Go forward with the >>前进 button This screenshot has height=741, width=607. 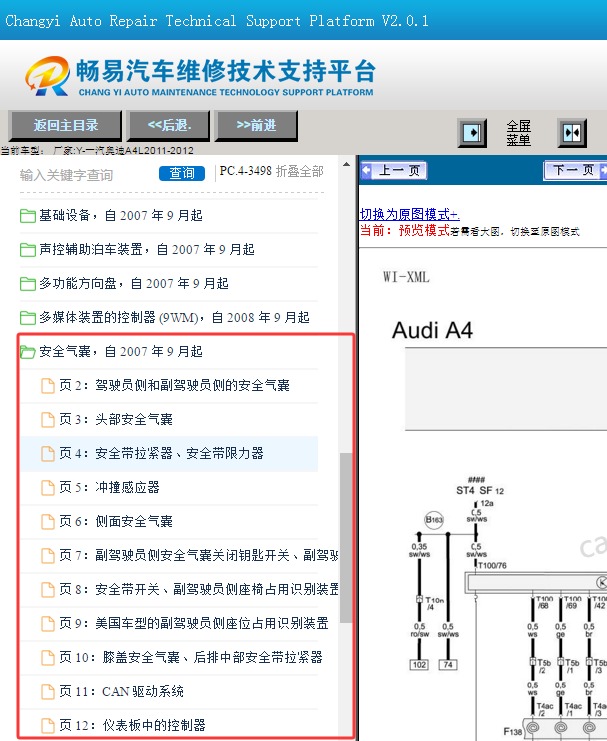[256, 126]
